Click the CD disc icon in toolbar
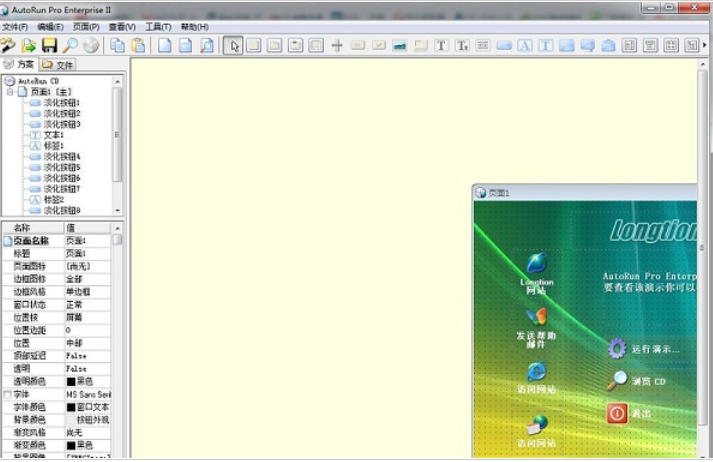The width and height of the screenshot is (713, 462). click(x=91, y=45)
